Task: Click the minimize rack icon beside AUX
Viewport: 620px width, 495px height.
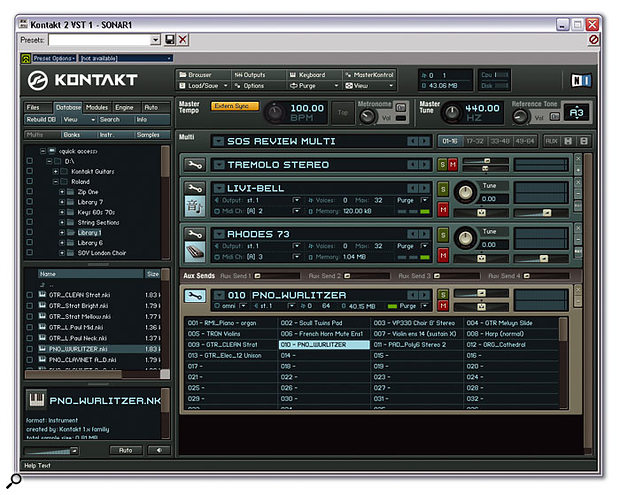Action: coord(584,141)
